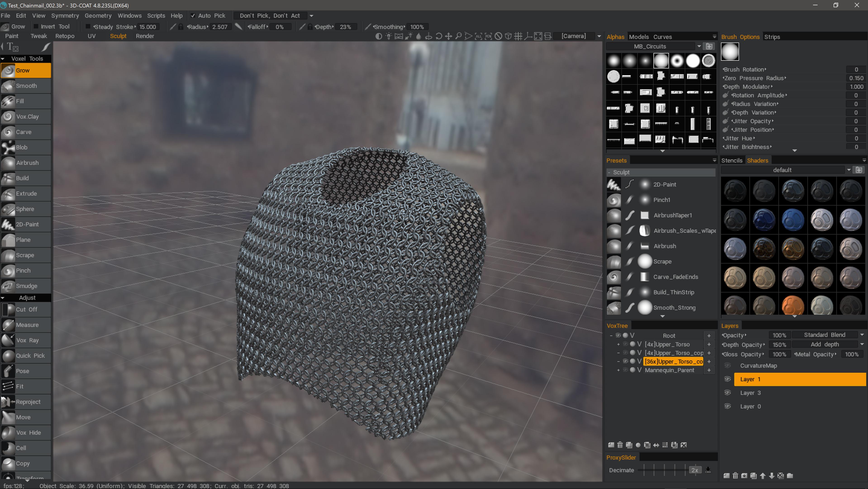Select the Cut Off adjust tool
Viewport: 868px width, 489px height.
point(26,309)
